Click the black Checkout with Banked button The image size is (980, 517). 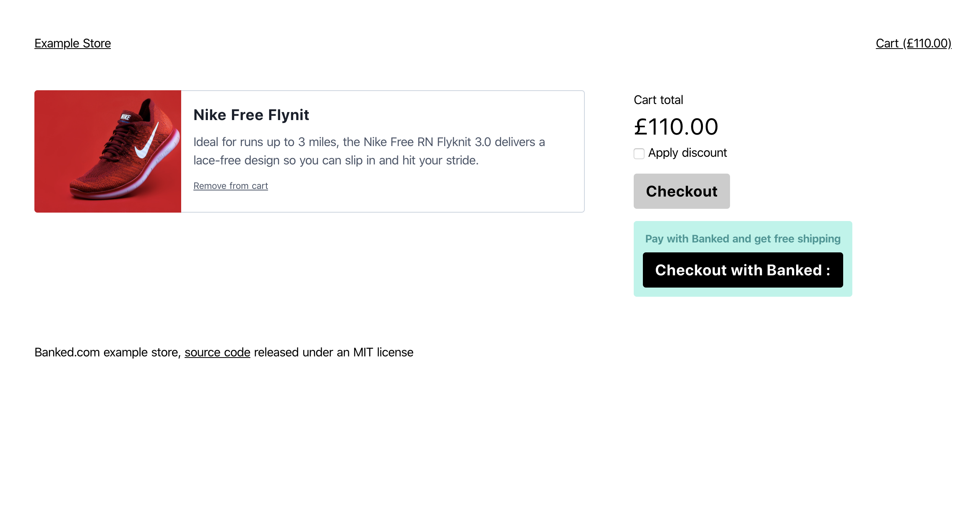pyautogui.click(x=743, y=270)
